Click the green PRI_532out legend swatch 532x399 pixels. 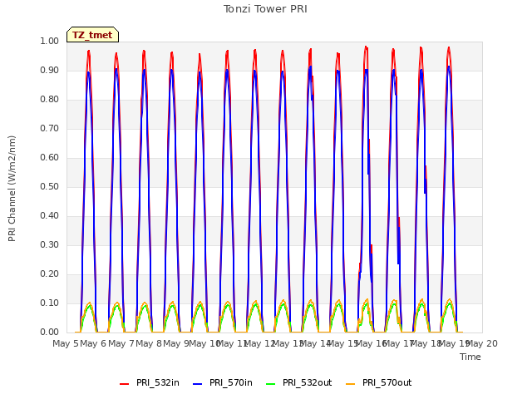(271, 384)
